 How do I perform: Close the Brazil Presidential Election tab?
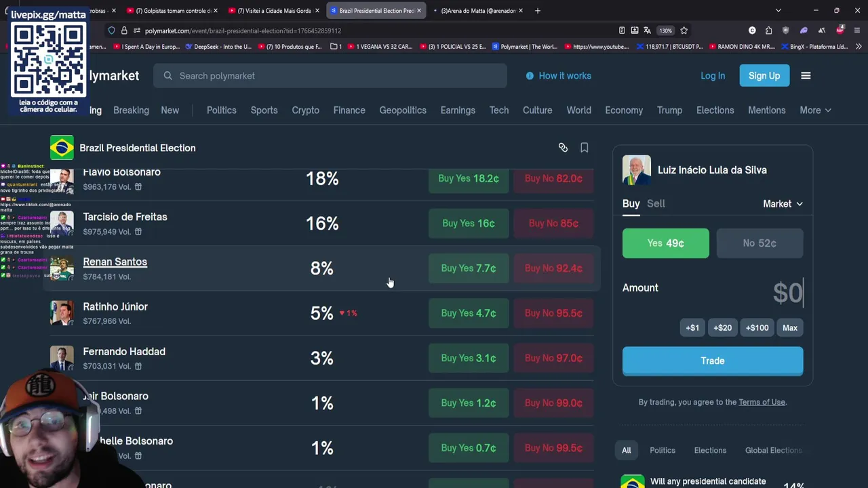click(418, 11)
